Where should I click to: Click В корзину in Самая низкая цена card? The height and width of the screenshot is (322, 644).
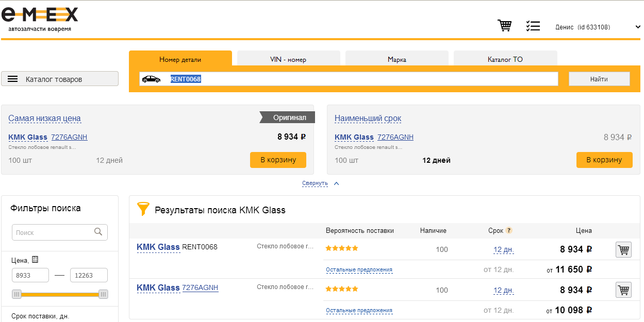278,160
